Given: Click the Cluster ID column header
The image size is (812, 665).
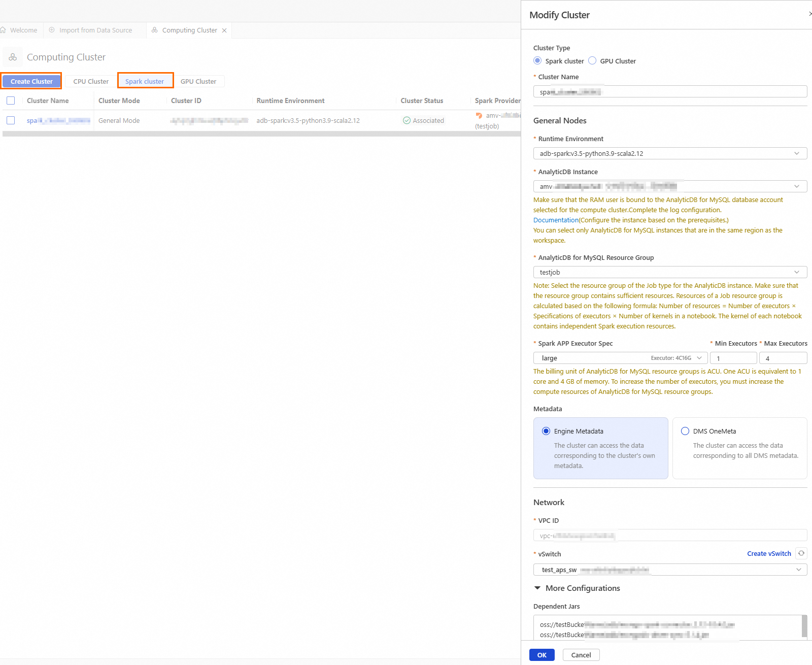Looking at the screenshot, I should (x=186, y=101).
